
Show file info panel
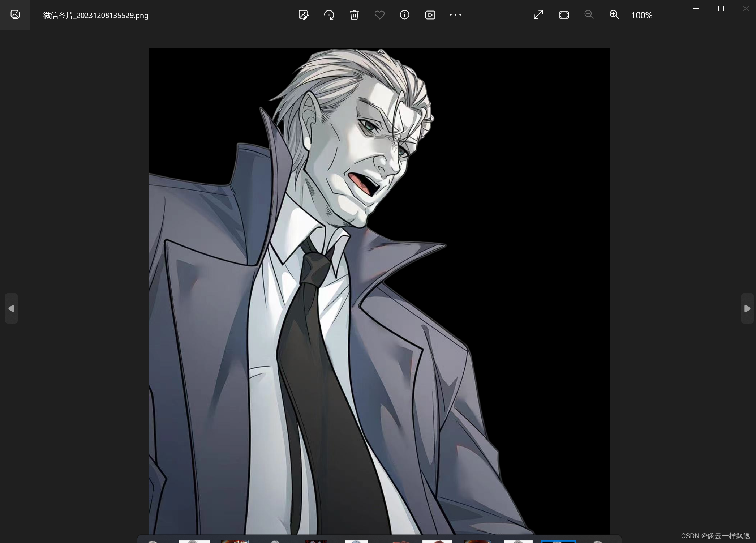pos(404,15)
